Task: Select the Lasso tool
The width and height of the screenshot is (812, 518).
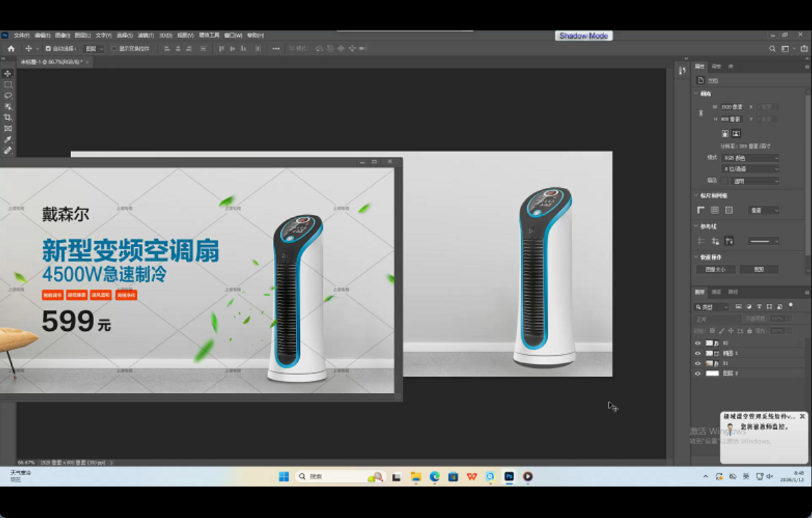Action: pos(8,96)
